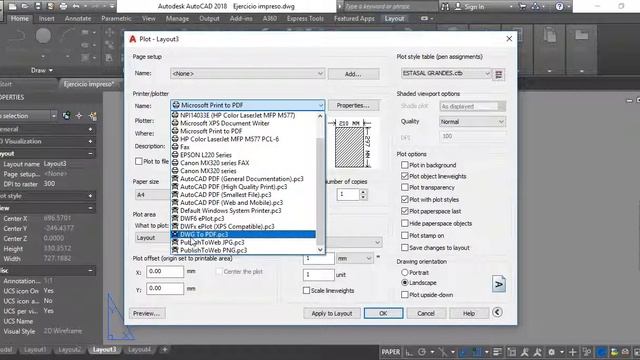The height and width of the screenshot is (360, 640).
Task: Collapse the Layout section in Properties palette
Action: pos(90,153)
